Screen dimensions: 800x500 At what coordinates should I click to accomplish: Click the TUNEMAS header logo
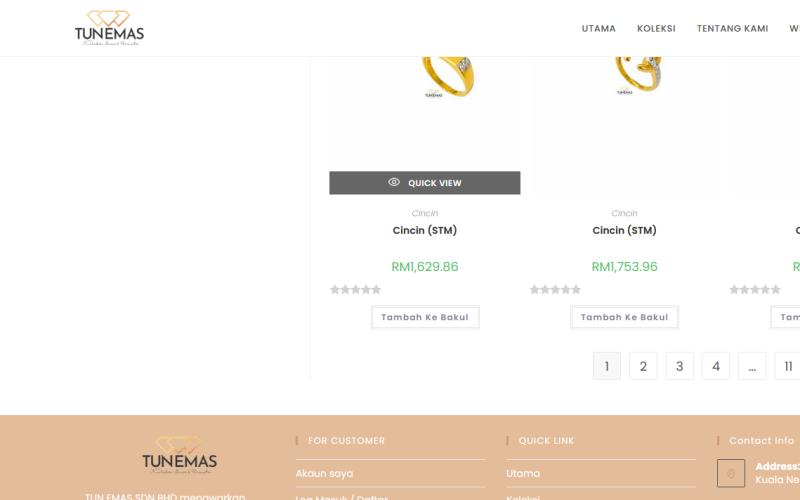pyautogui.click(x=109, y=28)
